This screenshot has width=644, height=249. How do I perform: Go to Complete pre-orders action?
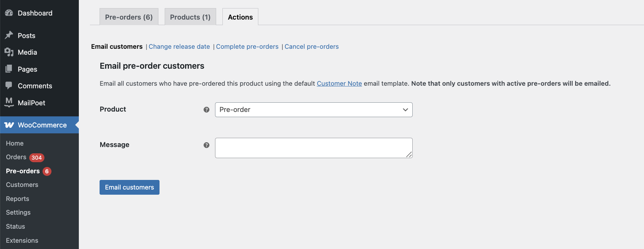pyautogui.click(x=247, y=47)
